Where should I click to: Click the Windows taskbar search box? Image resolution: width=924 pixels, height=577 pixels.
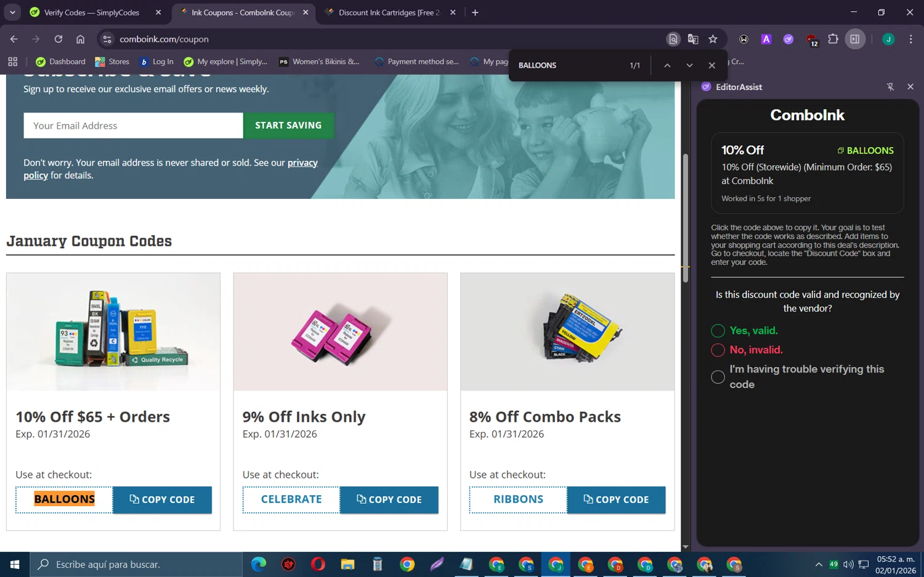coord(136,564)
